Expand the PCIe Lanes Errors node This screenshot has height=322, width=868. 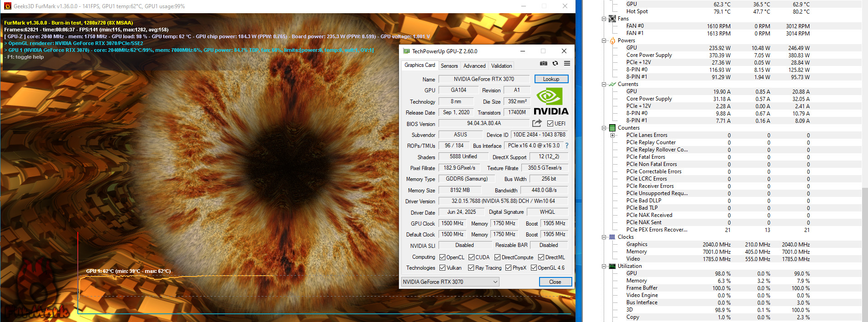tap(612, 135)
